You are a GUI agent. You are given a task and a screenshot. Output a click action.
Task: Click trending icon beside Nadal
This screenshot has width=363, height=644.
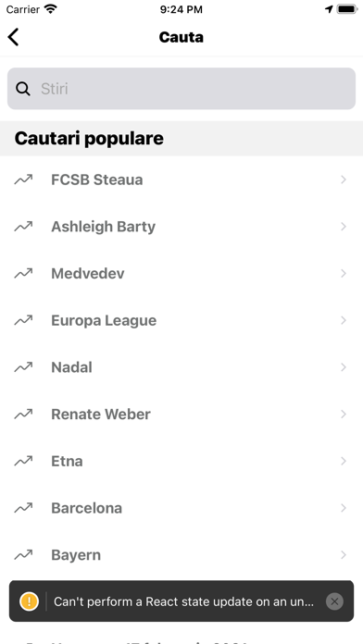(x=23, y=367)
